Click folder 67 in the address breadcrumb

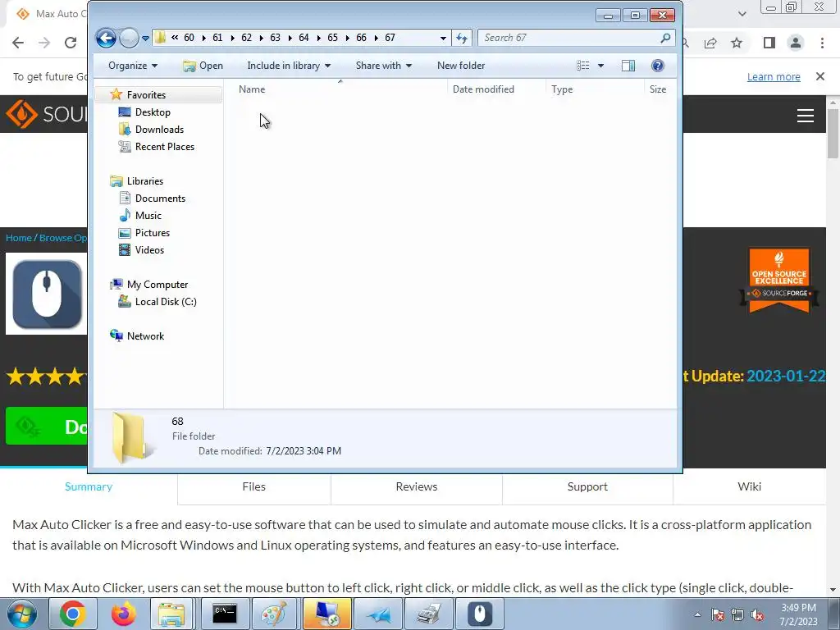point(390,38)
